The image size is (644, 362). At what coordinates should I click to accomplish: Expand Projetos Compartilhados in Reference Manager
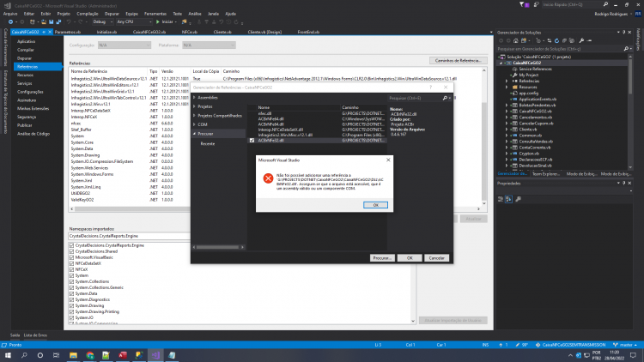pos(194,115)
